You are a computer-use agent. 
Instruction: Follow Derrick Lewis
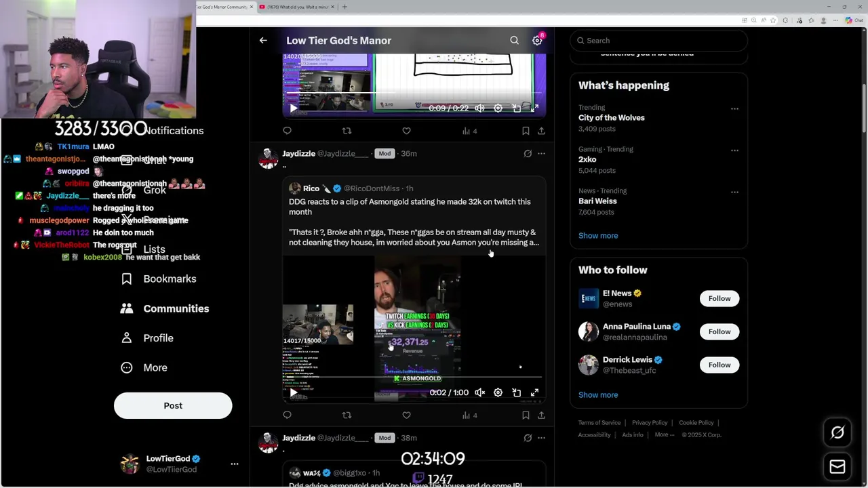point(719,365)
